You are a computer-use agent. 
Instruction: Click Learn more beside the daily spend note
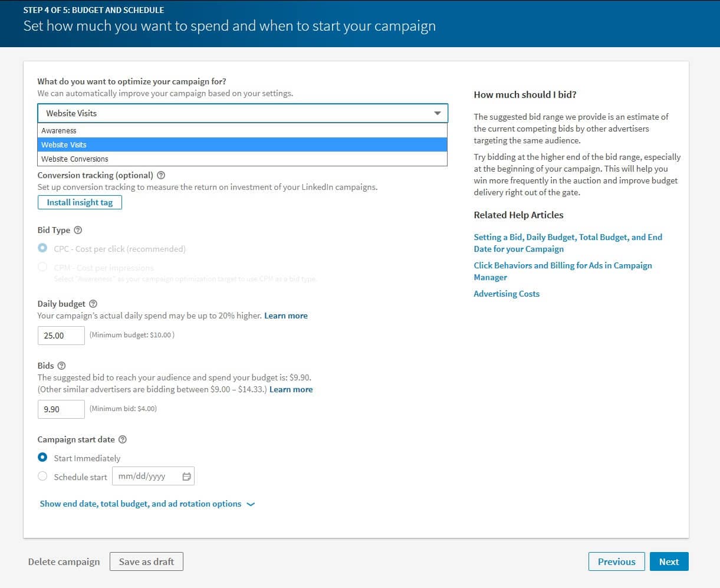pos(285,316)
